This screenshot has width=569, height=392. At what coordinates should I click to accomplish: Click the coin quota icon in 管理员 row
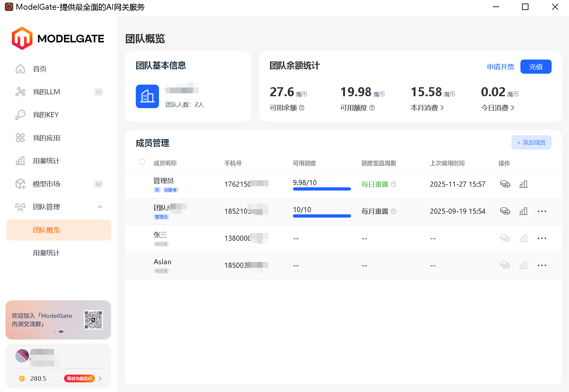(x=505, y=184)
